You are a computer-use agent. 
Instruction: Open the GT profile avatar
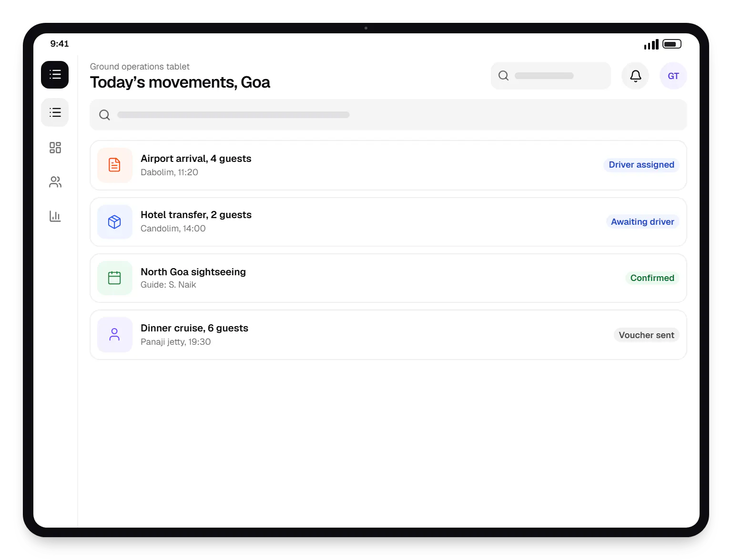(x=673, y=76)
